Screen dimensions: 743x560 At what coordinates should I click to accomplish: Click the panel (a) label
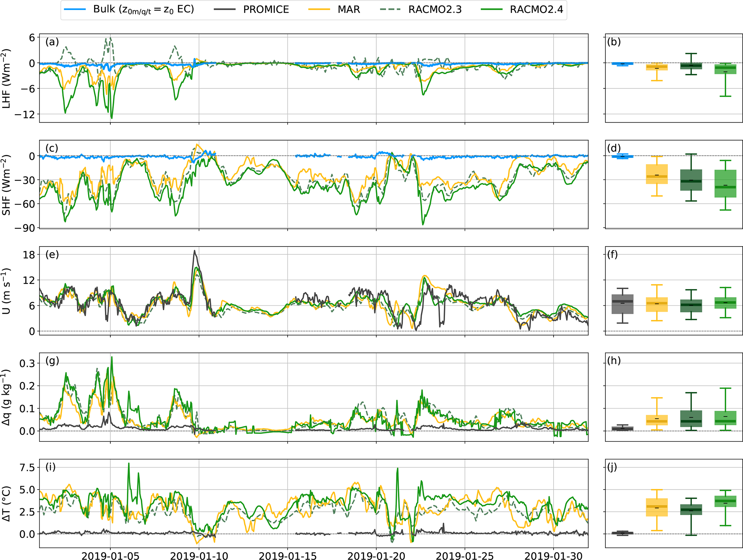tap(52, 42)
